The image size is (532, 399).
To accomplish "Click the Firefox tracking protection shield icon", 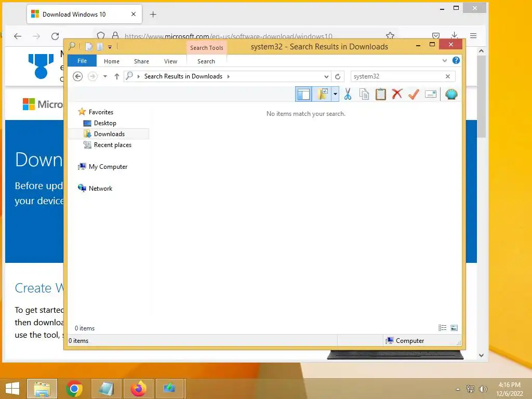I will [101, 36].
